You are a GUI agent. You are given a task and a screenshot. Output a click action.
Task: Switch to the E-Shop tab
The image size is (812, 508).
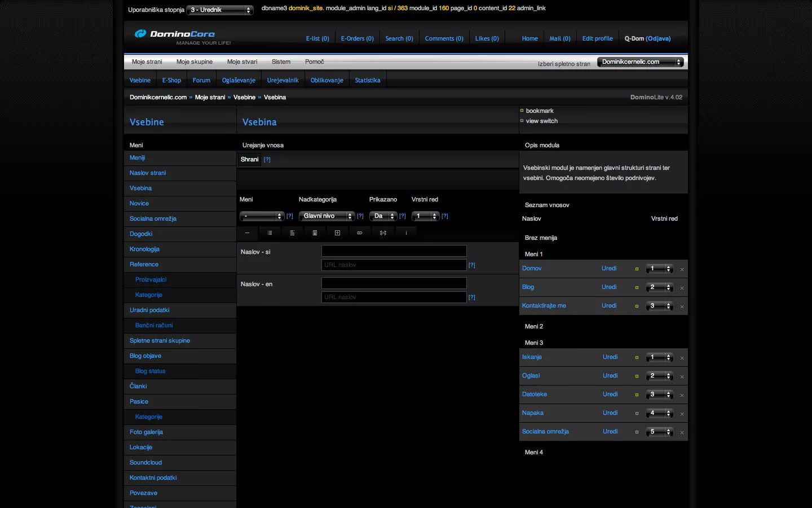(x=171, y=80)
